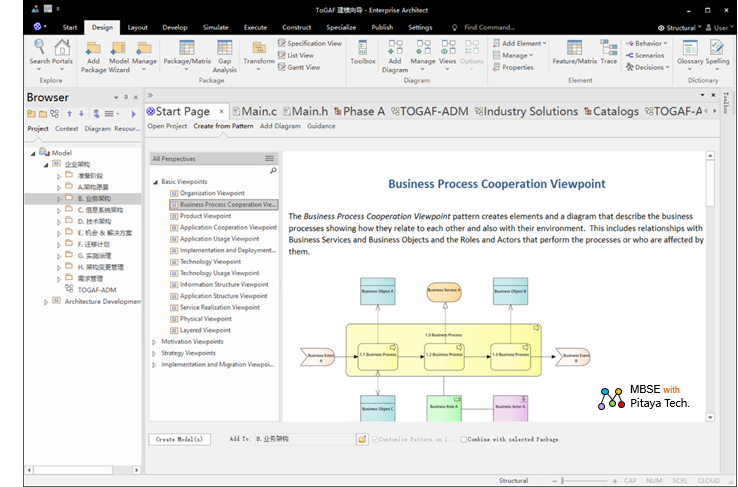Image resolution: width=738 pixels, height=487 pixels.
Task: Select Browser Context tab
Action: [66, 128]
